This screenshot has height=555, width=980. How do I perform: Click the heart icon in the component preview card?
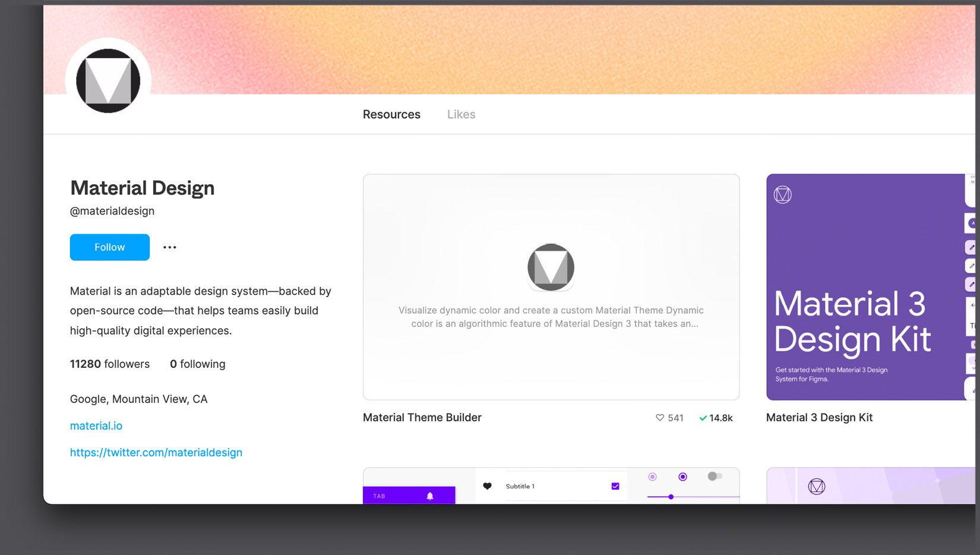pyautogui.click(x=487, y=485)
